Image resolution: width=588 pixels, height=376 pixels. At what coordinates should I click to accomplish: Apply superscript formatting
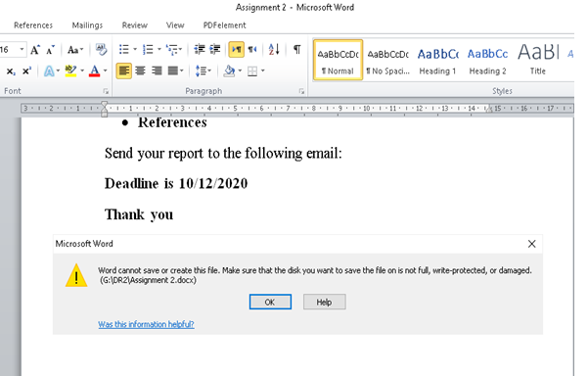[x=26, y=70]
